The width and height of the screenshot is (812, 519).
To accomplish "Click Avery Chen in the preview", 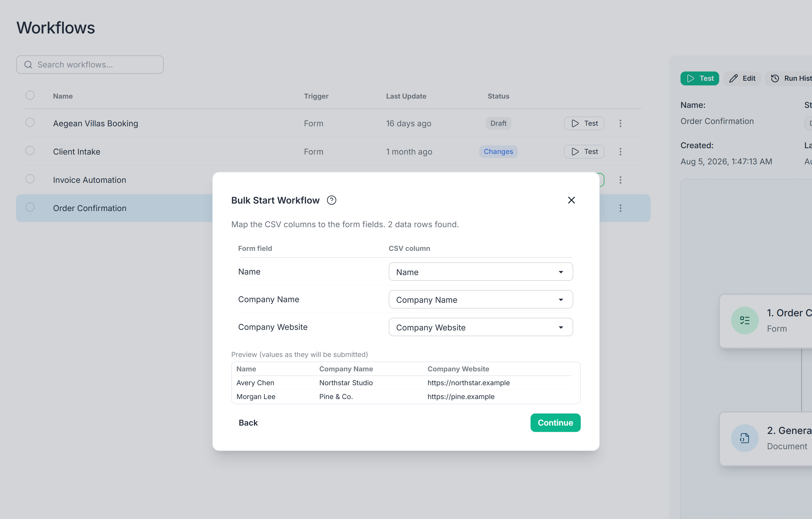I will click(255, 383).
